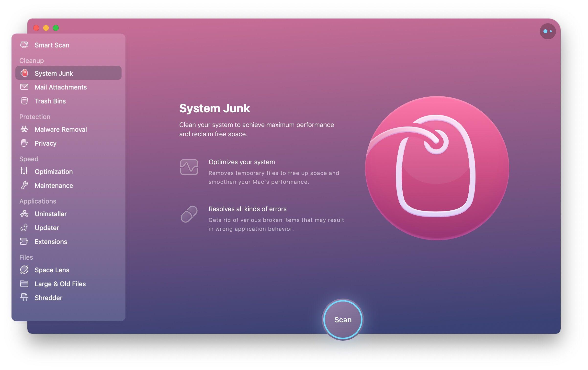The image size is (588, 370).
Task: Click the Scan button
Action: coord(343,319)
